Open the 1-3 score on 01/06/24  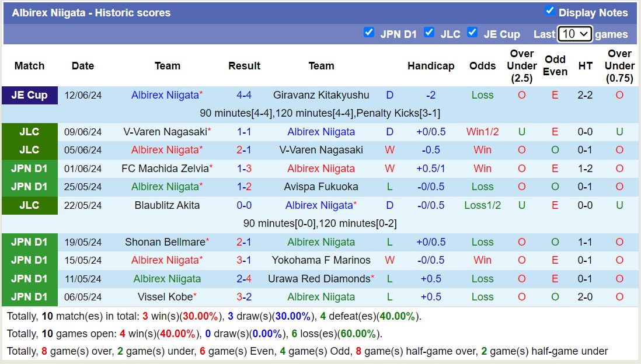click(x=244, y=169)
